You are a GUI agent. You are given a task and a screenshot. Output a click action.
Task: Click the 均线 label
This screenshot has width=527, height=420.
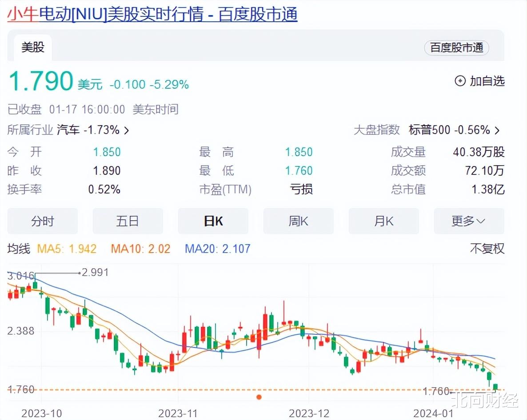tap(19, 249)
